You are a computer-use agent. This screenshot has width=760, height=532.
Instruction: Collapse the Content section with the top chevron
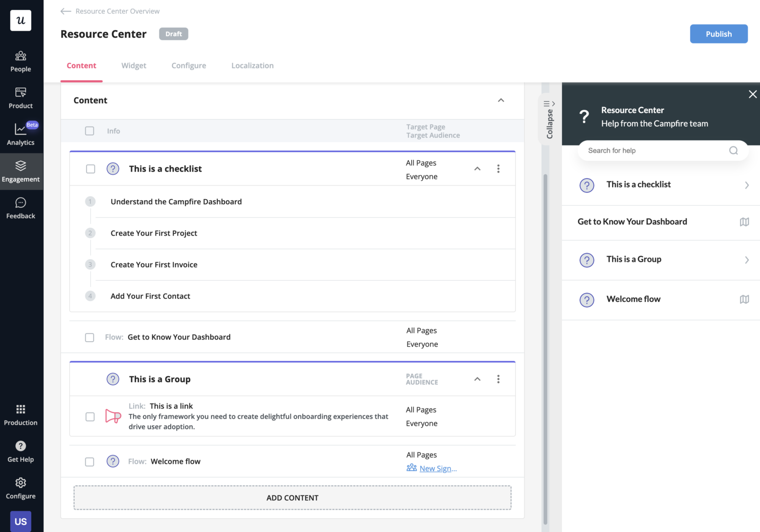tap(501, 100)
